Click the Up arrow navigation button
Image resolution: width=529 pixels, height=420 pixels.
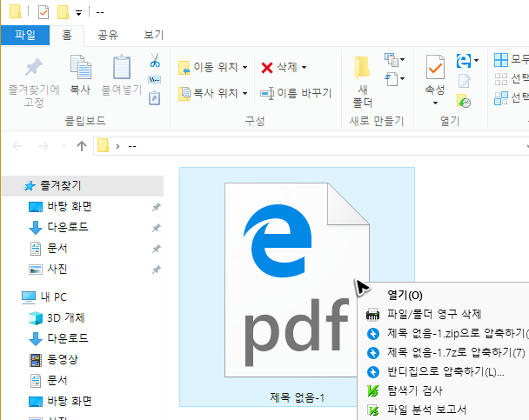point(81,146)
